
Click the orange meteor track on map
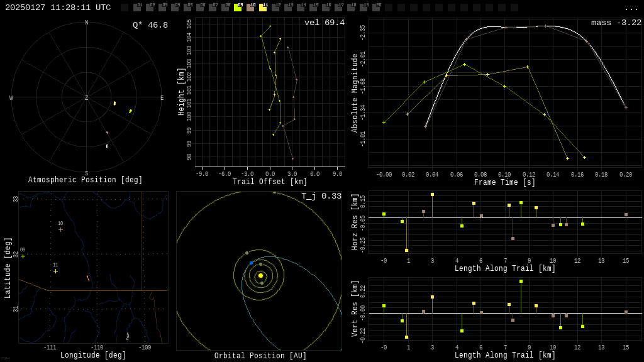point(87,278)
